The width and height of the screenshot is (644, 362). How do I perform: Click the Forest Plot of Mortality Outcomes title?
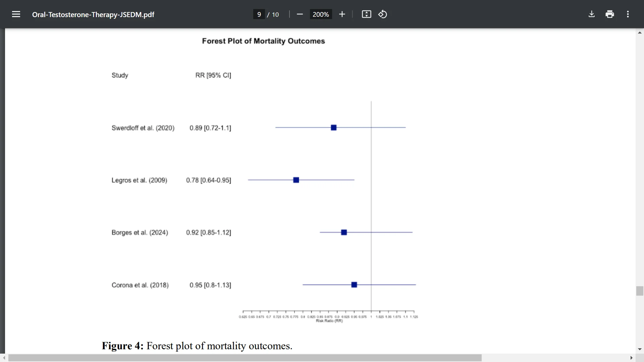pos(263,41)
